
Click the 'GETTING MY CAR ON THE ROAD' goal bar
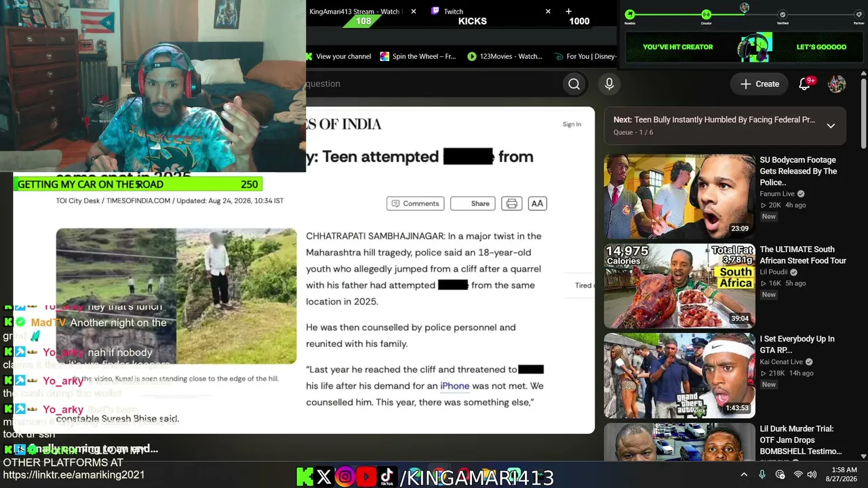coord(138,184)
